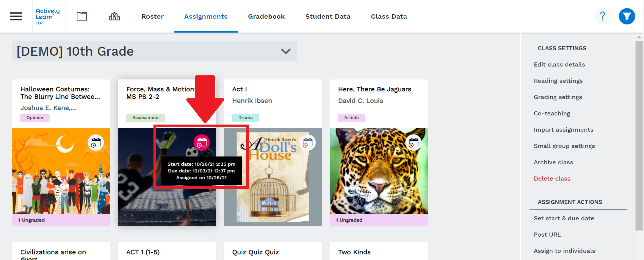Viewport: 644px width, 260px height.
Task: Click the school building icon
Action: [x=114, y=16]
